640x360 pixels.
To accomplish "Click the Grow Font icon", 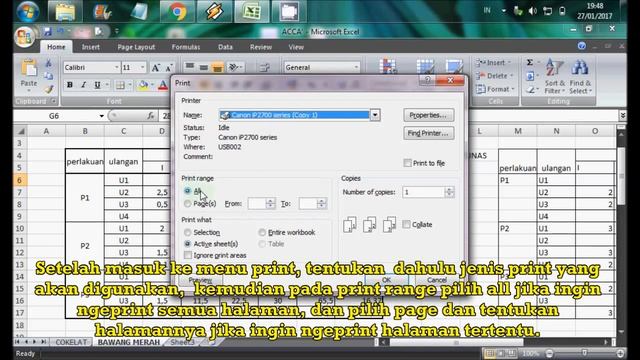I will tap(156, 67).
